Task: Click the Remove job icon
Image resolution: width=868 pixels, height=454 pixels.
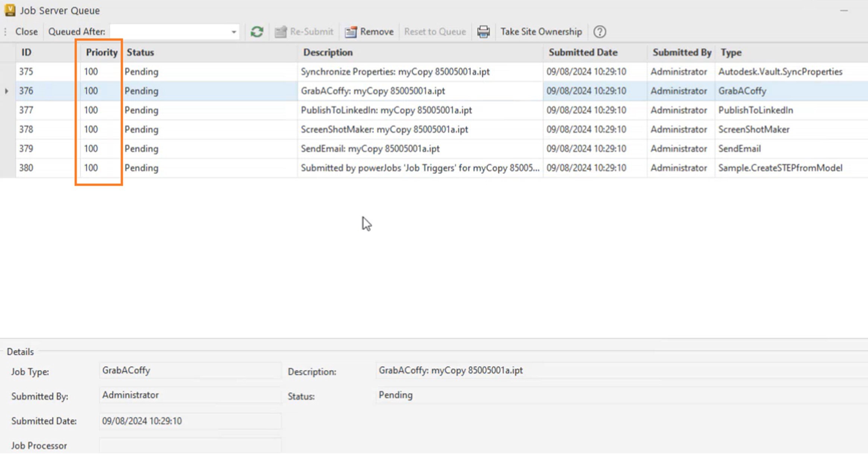Action: [369, 31]
